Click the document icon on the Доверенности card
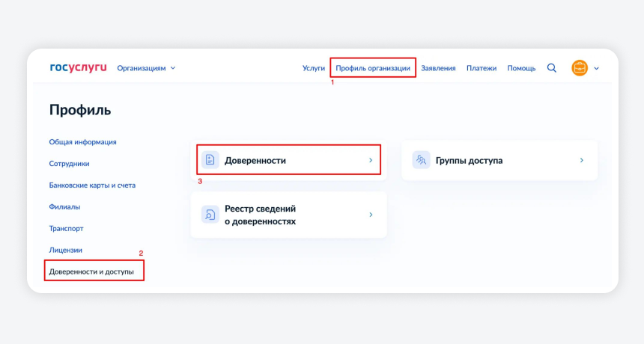This screenshot has height=344, width=644. (x=210, y=160)
